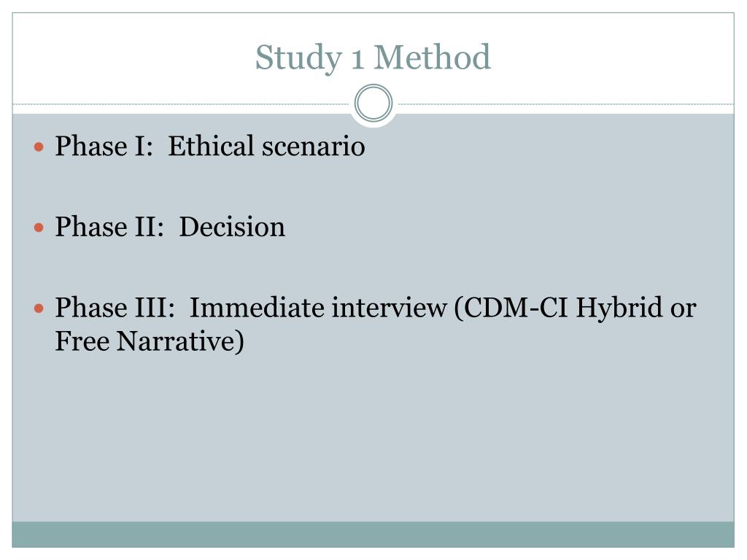
Task: Select the 'Study 1 Method' slide title
Action: coord(373,58)
